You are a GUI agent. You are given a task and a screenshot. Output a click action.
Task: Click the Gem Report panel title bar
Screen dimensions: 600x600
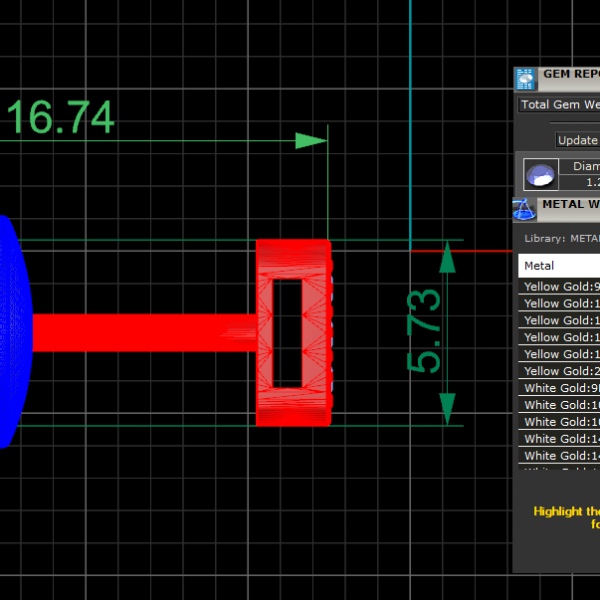click(x=570, y=74)
